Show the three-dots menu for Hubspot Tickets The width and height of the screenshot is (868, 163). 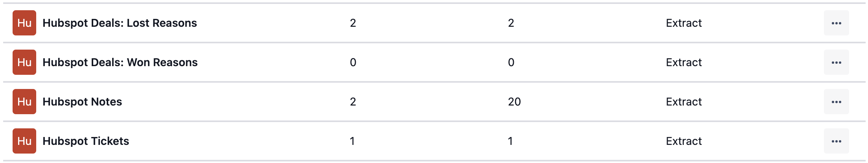[x=836, y=141]
